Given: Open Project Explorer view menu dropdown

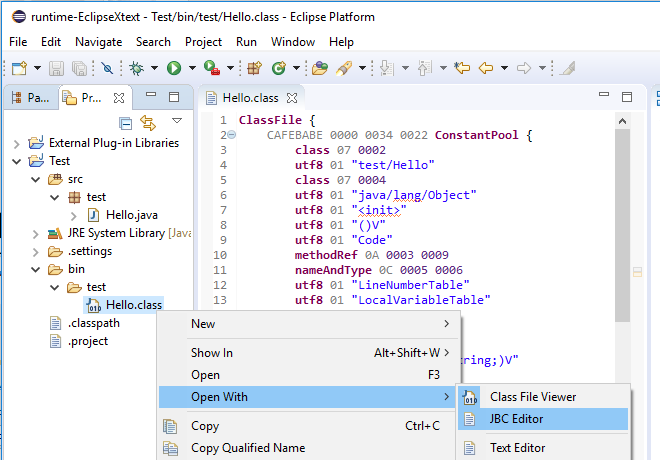Looking at the screenshot, I should tap(176, 122).
